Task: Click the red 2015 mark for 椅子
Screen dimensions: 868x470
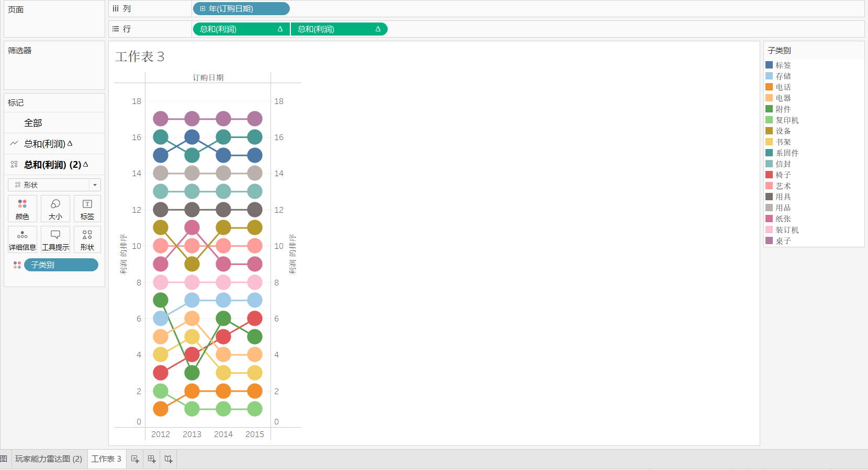Action: (x=255, y=318)
